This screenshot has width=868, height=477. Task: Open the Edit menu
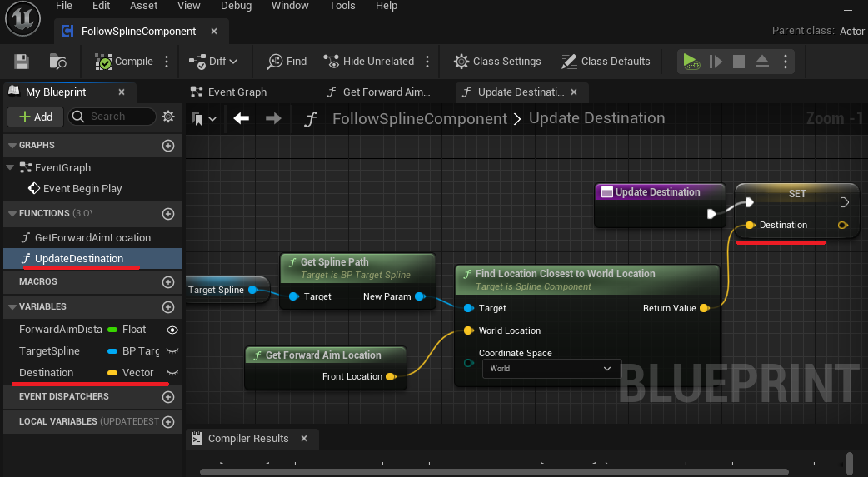pos(102,6)
